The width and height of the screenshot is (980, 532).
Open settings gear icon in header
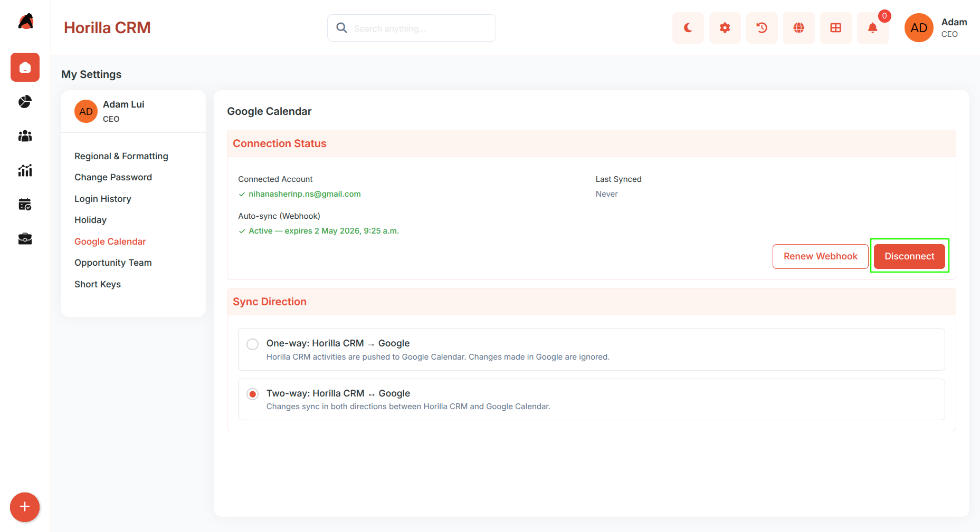tap(725, 28)
